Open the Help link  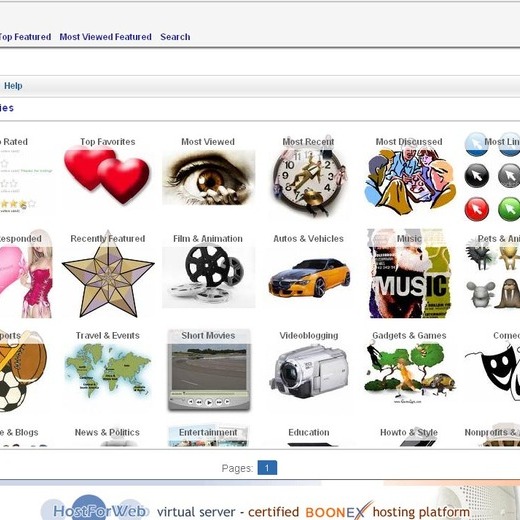click(x=13, y=86)
